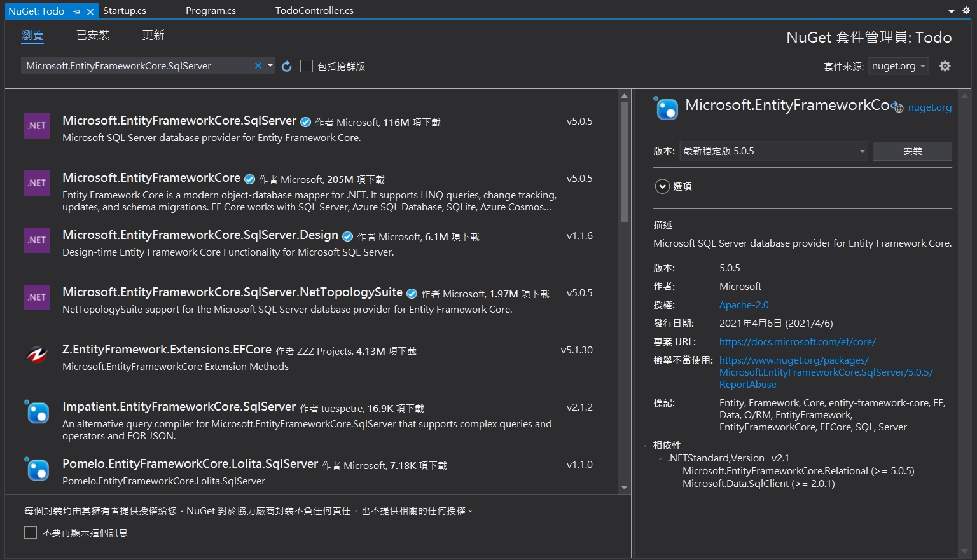Open the Program.cs document tab
The image size is (977, 560).
click(x=211, y=11)
